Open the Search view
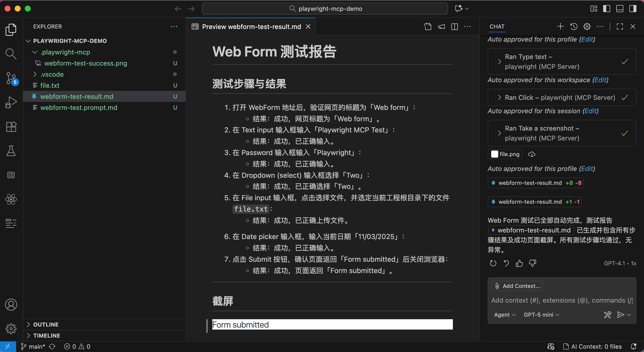Viewport: 644px width, 352px height. click(x=11, y=53)
